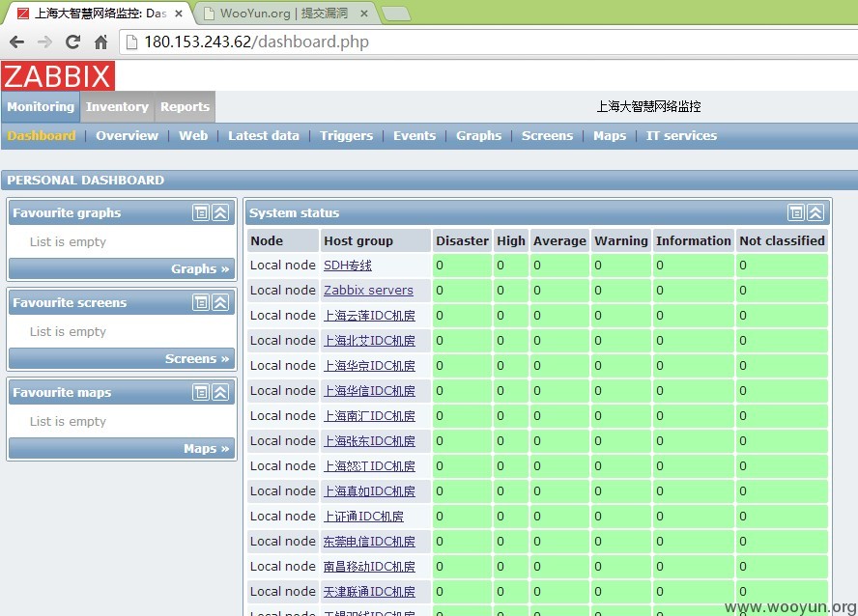858x616 pixels.
Task: Open the 东莞电信IDC机房 host group
Action: point(369,542)
